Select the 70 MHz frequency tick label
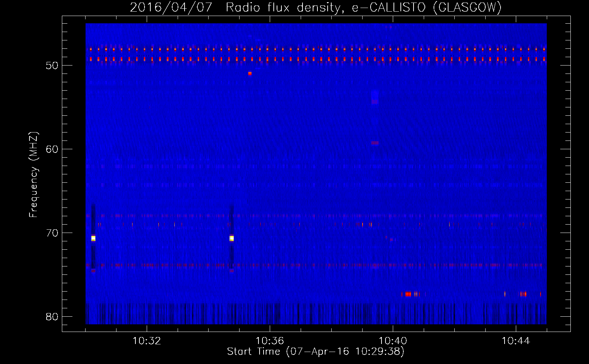Screen dimensions: 589x364 tap(52, 233)
